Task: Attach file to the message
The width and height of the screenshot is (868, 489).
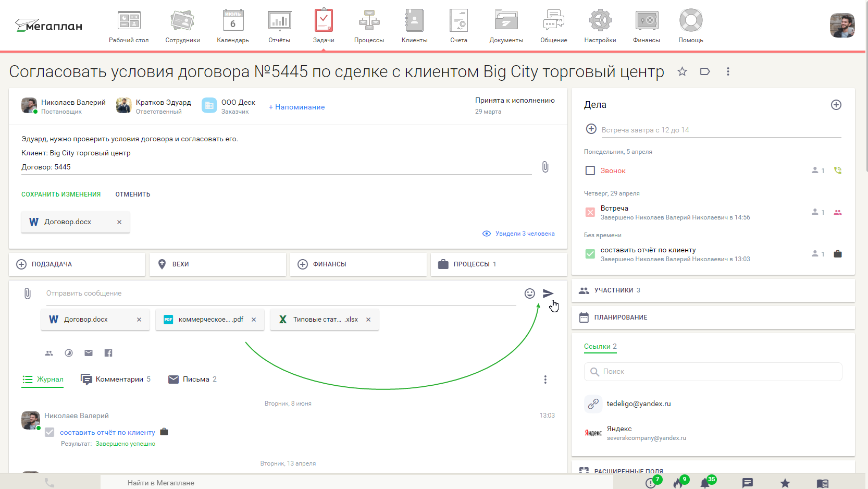Action: pyautogui.click(x=28, y=294)
